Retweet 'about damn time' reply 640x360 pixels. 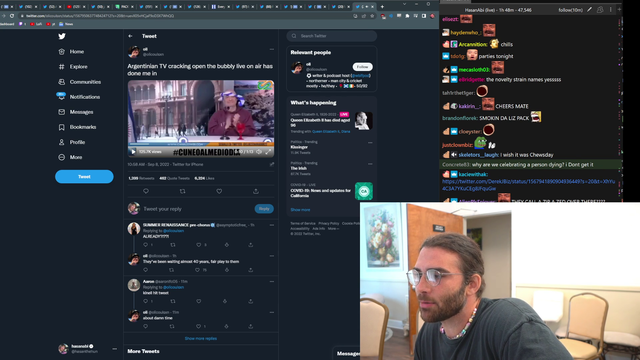pyautogui.click(x=172, y=326)
